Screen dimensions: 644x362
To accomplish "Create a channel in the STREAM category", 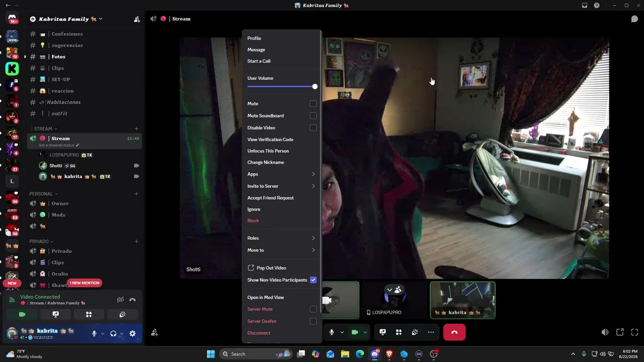I will (x=136, y=129).
